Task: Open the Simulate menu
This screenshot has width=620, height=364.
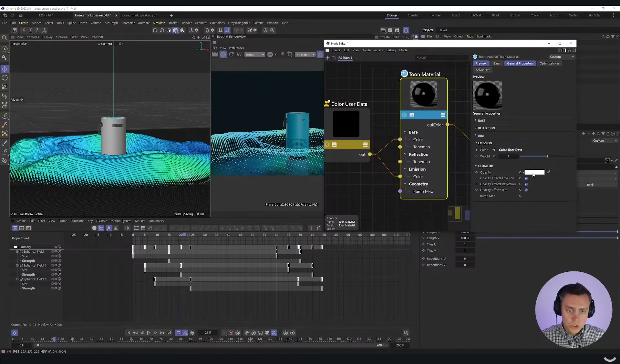Action: [159, 23]
